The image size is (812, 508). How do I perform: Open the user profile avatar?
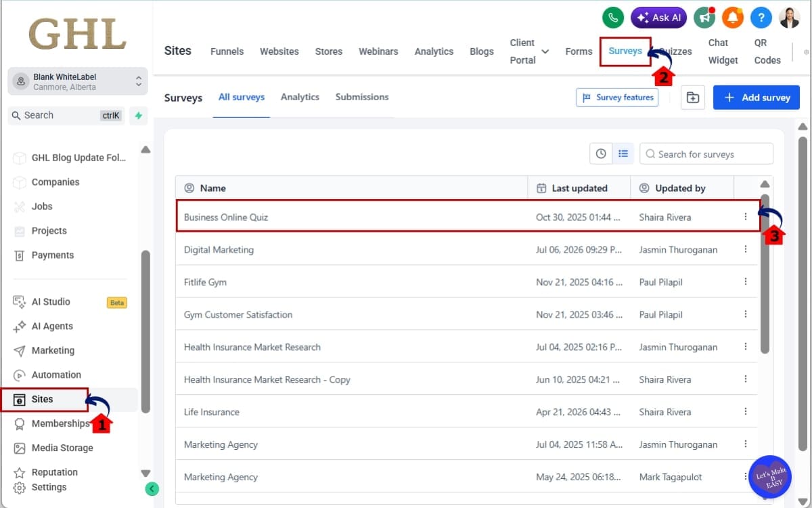tap(790, 18)
